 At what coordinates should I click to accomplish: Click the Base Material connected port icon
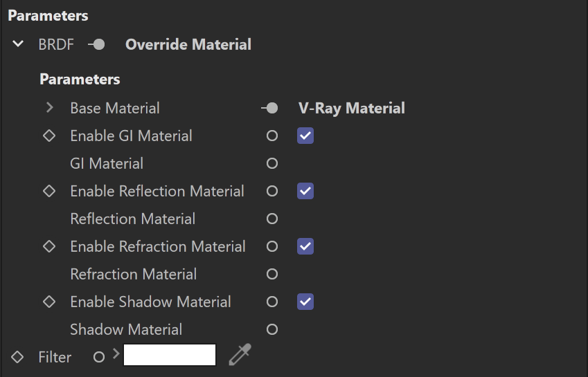(269, 108)
